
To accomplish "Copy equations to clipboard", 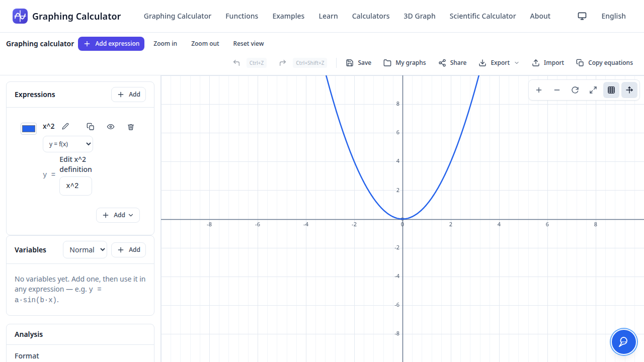I will click(604, 63).
